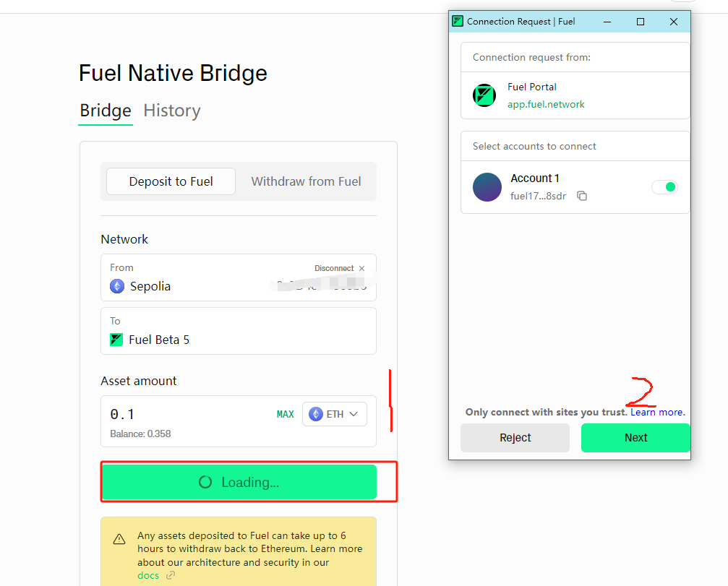
Task: Click the link icon next to docs
Action: tap(171, 575)
